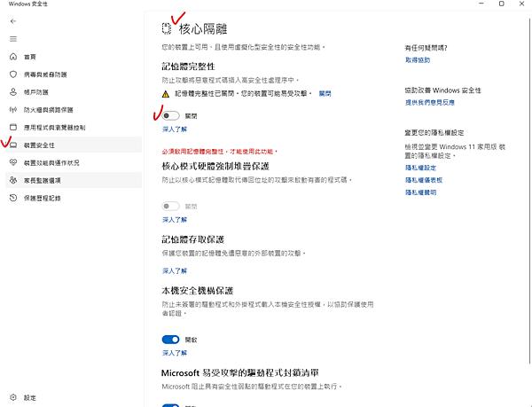Click the 取得協助 link
This screenshot has height=407, width=532.
pos(418,60)
